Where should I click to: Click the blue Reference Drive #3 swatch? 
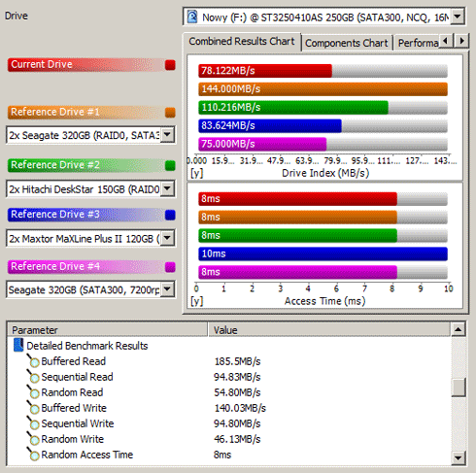click(x=170, y=215)
